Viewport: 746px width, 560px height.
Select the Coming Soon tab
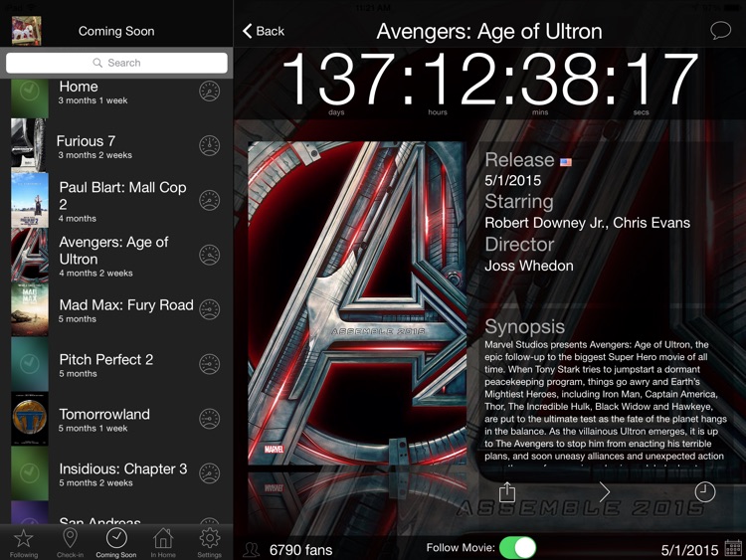116,543
